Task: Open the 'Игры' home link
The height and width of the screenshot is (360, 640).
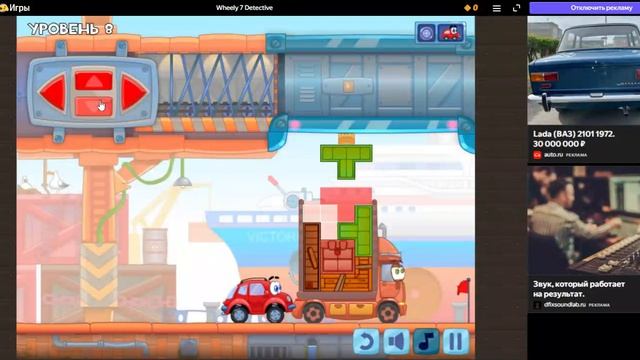Action: tap(16, 8)
